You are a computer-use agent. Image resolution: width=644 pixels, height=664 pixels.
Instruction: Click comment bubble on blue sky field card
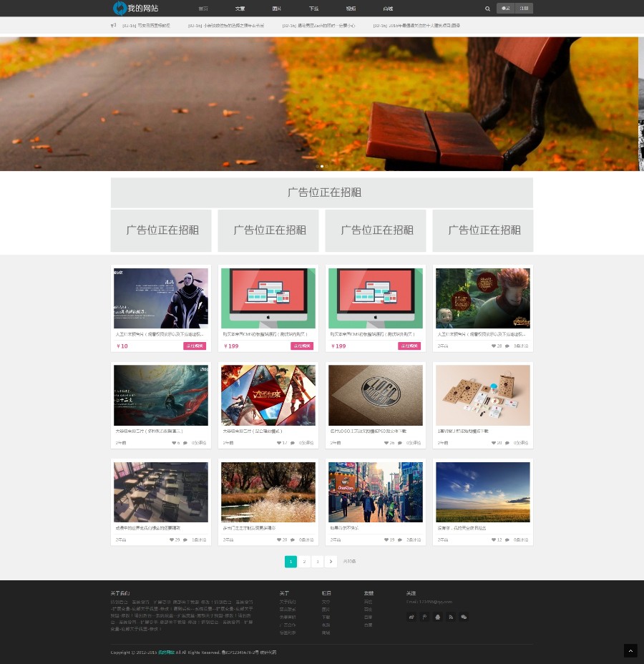tap(507, 540)
